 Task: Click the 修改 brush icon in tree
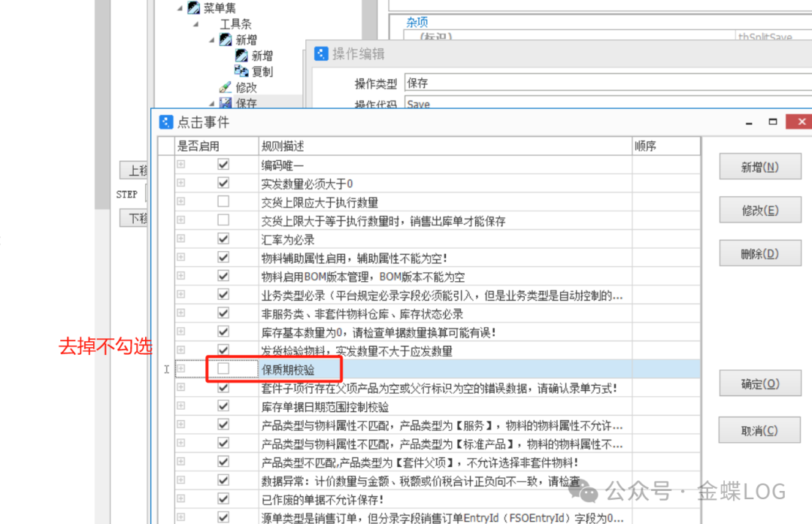point(226,87)
